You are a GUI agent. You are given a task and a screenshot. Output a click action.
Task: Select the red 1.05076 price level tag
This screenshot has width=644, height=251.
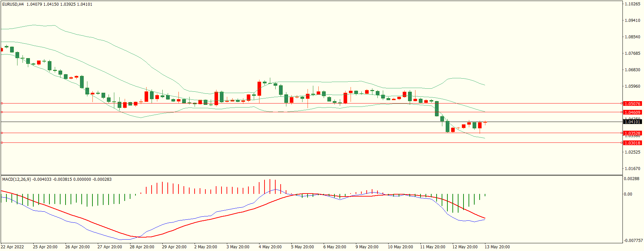[632, 104]
